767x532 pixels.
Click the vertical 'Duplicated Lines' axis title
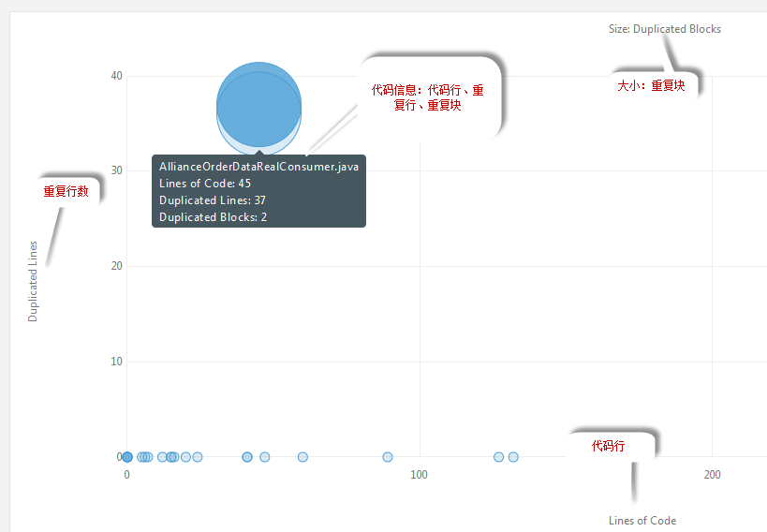tap(33, 281)
